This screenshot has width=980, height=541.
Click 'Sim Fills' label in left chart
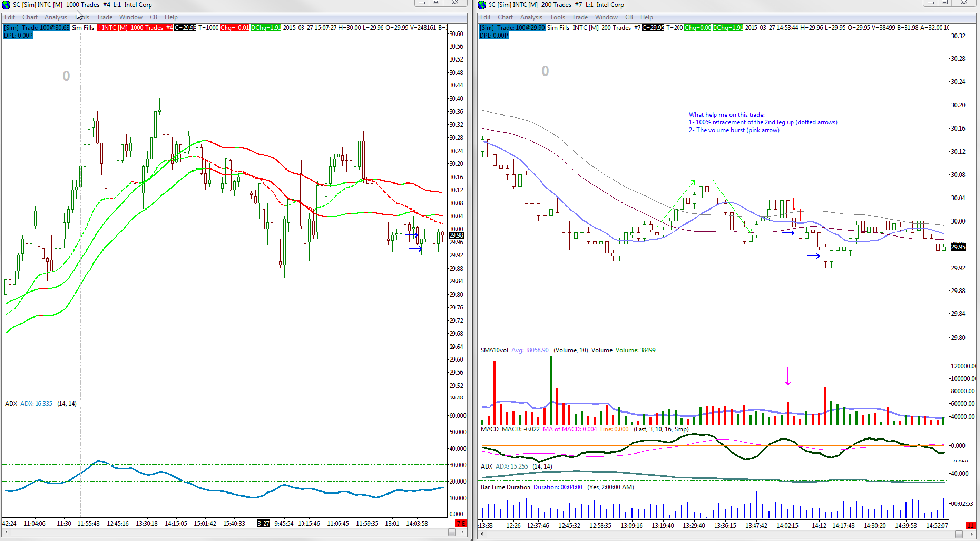(x=83, y=28)
